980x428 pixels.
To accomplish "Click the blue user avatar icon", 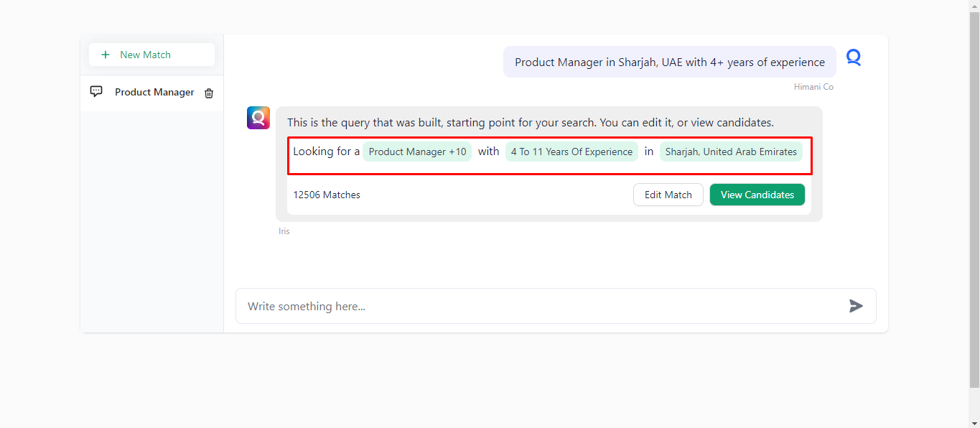I will coord(853,57).
